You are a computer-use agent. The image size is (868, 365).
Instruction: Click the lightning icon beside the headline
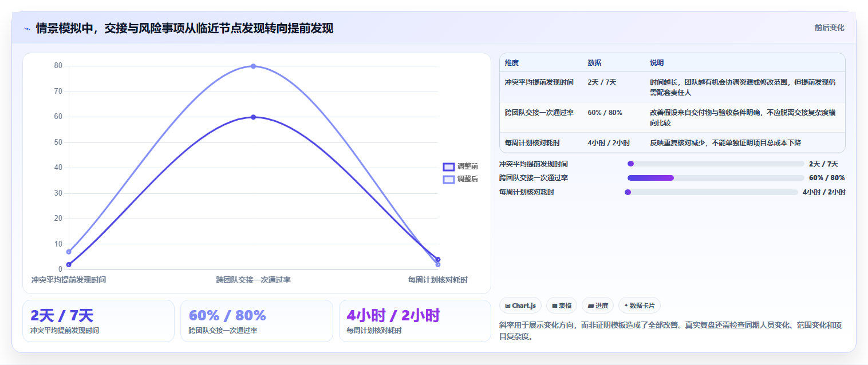coord(27,29)
